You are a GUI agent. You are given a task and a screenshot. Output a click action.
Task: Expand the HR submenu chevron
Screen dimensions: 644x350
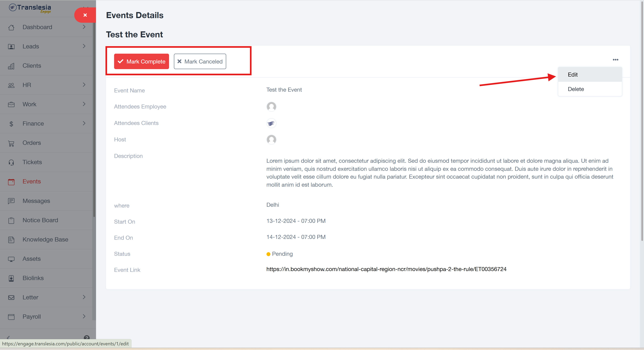(84, 85)
